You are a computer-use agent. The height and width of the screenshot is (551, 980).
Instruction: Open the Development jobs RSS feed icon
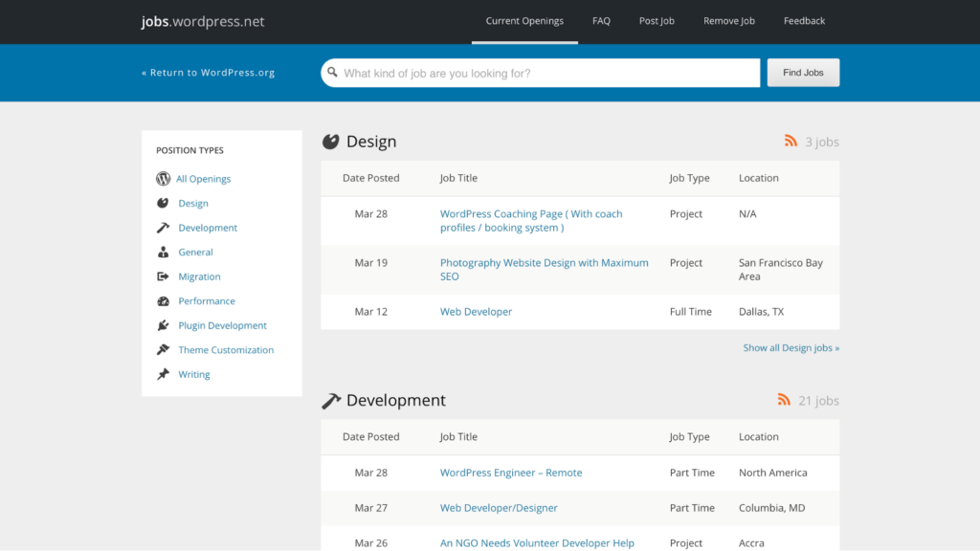pyautogui.click(x=784, y=399)
